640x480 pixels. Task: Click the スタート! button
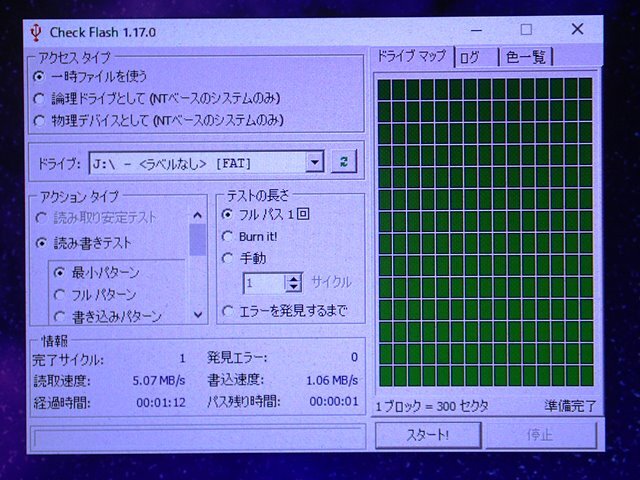[428, 435]
